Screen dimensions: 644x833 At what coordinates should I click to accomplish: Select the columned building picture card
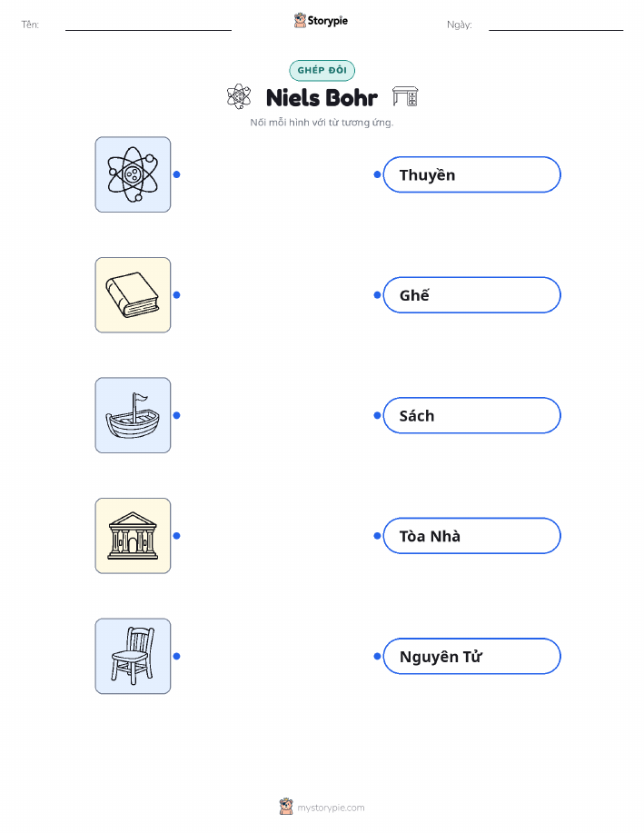(133, 536)
